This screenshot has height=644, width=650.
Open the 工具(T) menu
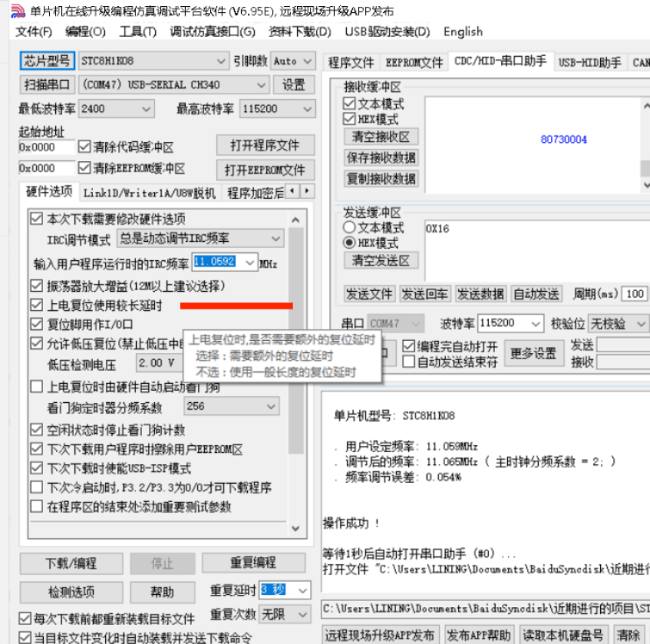[x=138, y=32]
